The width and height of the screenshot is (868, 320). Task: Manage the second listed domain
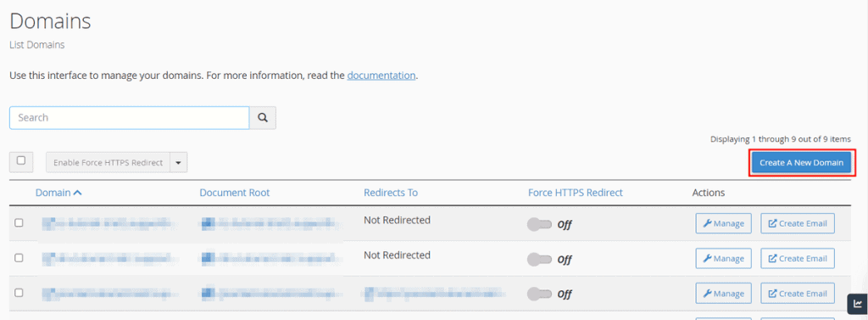point(724,258)
